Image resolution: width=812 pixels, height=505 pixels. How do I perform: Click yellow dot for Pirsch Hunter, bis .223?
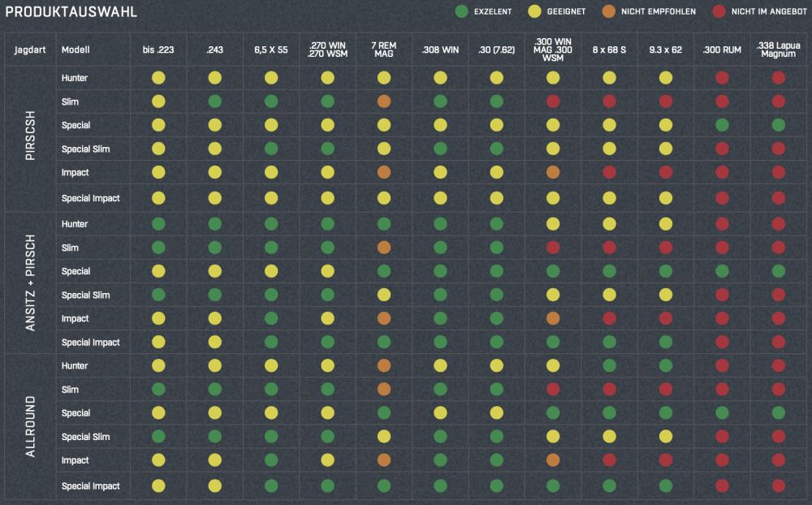click(158, 78)
